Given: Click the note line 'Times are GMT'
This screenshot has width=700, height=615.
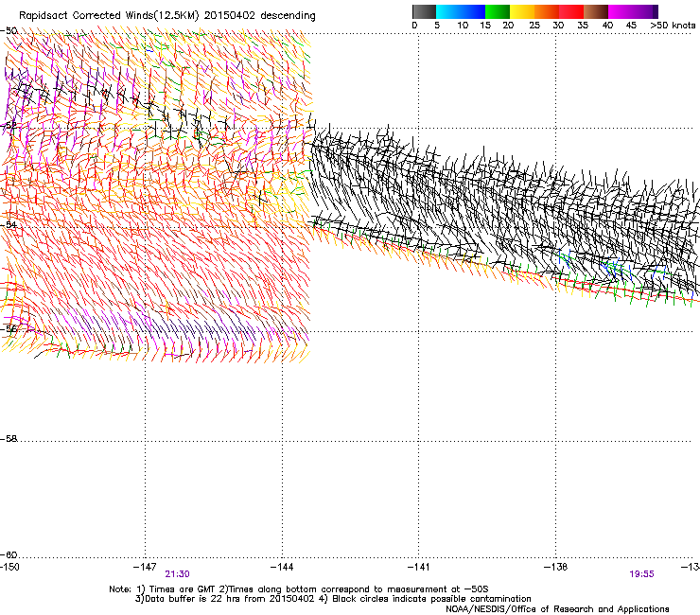Looking at the screenshot, I should click(x=183, y=589).
